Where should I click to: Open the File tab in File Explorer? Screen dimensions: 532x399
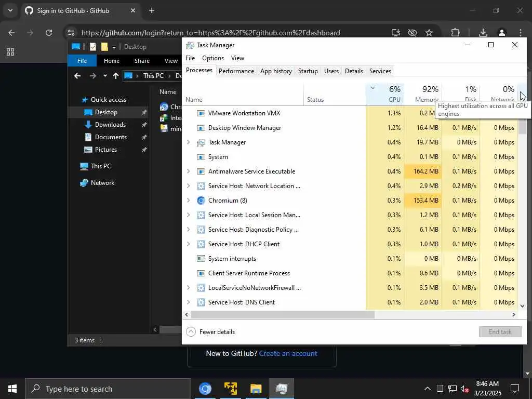pyautogui.click(x=82, y=61)
